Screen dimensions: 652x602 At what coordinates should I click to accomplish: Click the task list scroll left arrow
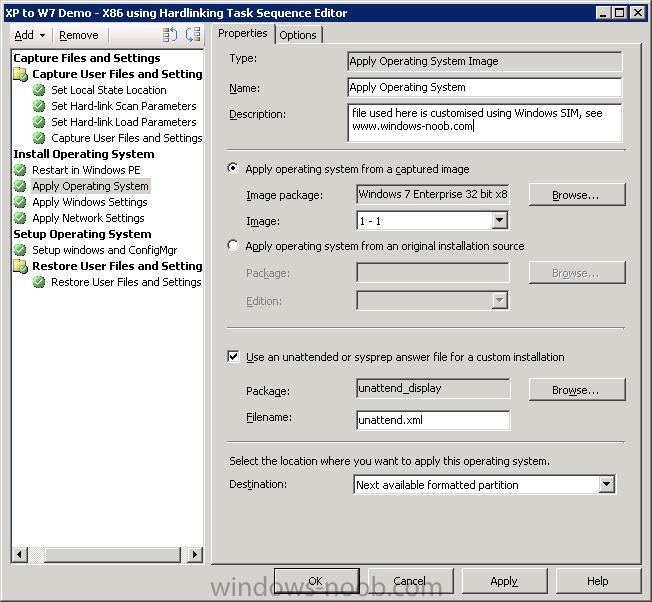(20, 555)
